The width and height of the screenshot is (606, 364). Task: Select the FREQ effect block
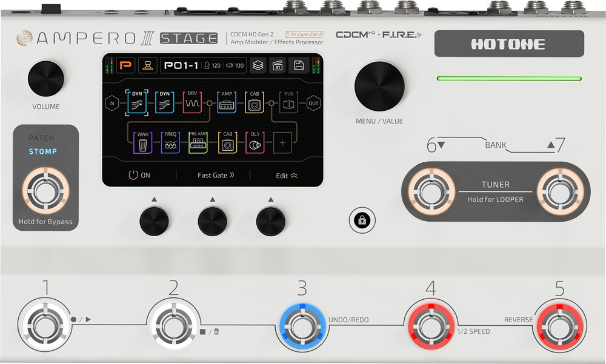pyautogui.click(x=171, y=144)
